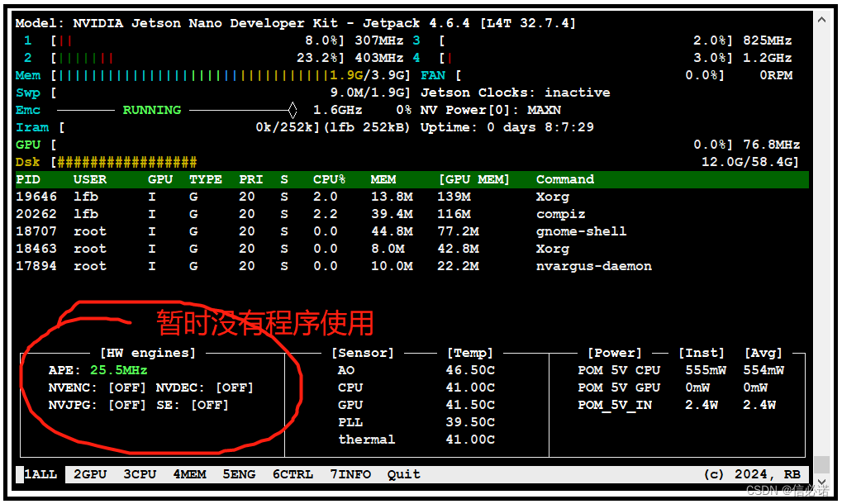Click the NVDEC [OFF] status

click(x=235, y=388)
